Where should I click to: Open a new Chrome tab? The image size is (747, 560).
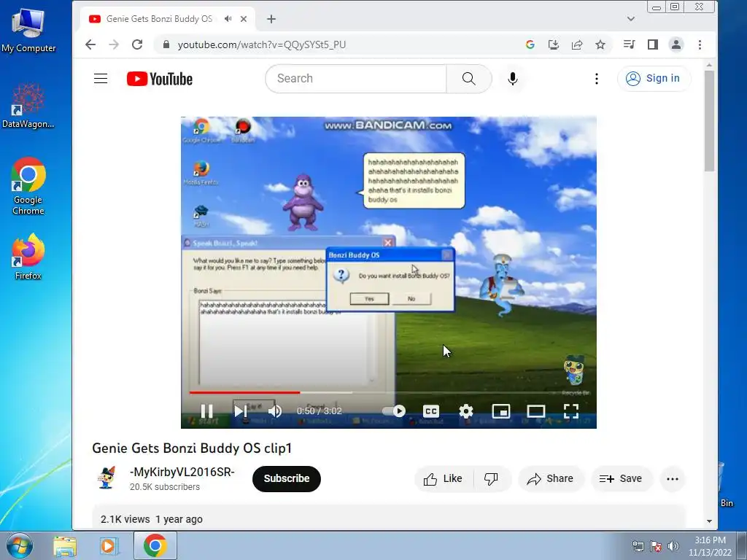point(271,19)
